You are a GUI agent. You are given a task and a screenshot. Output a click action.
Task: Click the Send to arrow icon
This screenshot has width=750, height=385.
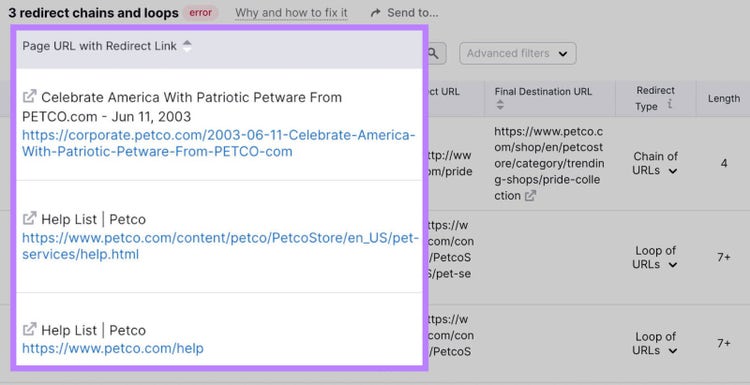[376, 13]
